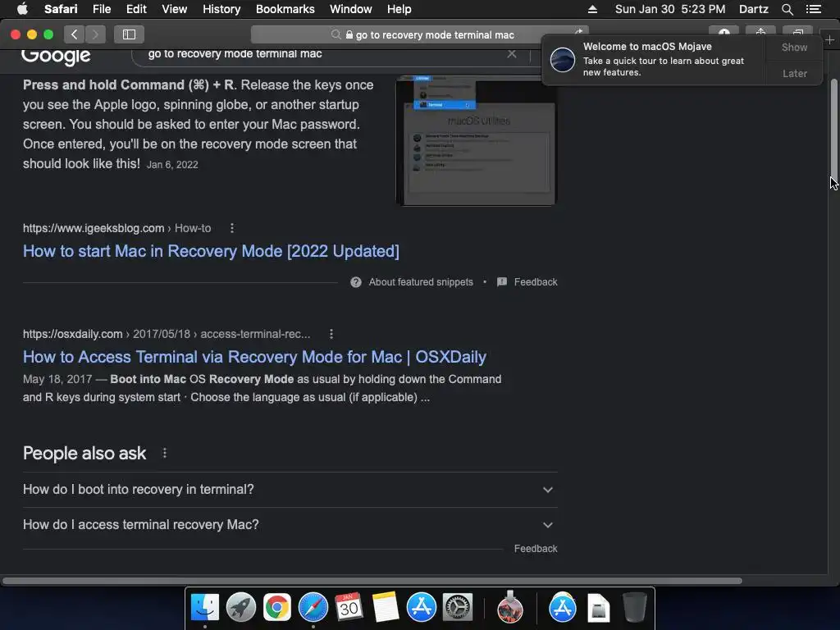Open Calendar from the Dock
The image size is (840, 630).
point(349,608)
